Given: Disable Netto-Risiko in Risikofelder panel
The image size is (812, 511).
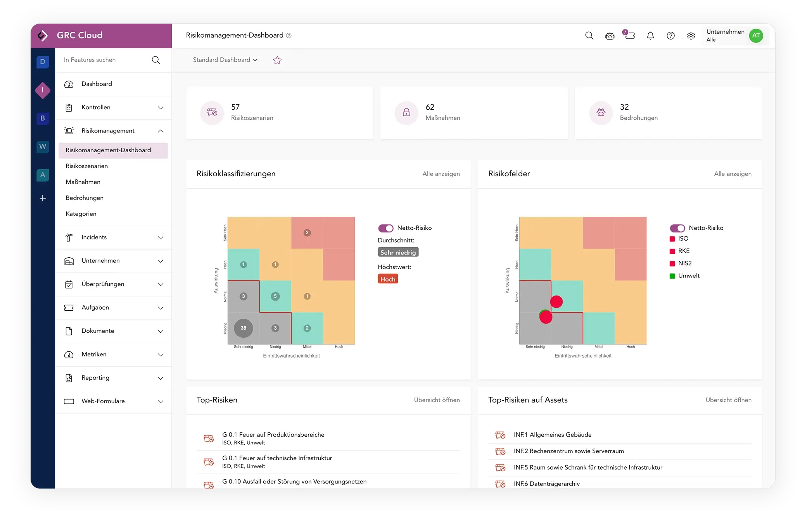Looking at the screenshot, I should (677, 228).
